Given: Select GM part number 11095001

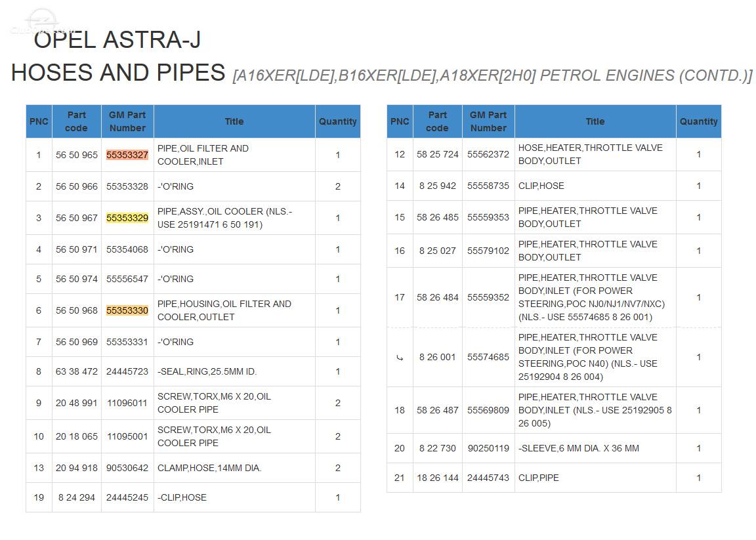Looking at the screenshot, I should [x=127, y=436].
